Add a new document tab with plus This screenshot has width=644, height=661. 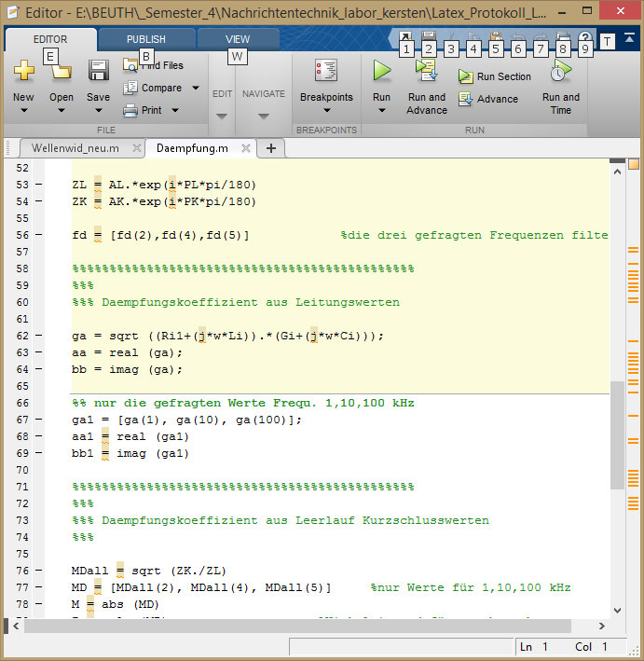click(x=271, y=148)
